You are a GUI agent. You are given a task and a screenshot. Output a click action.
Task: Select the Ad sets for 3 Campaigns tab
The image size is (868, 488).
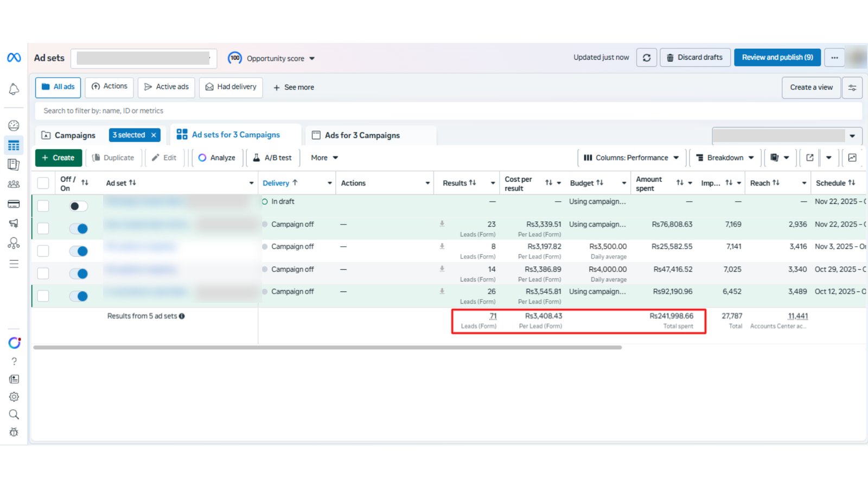click(236, 135)
